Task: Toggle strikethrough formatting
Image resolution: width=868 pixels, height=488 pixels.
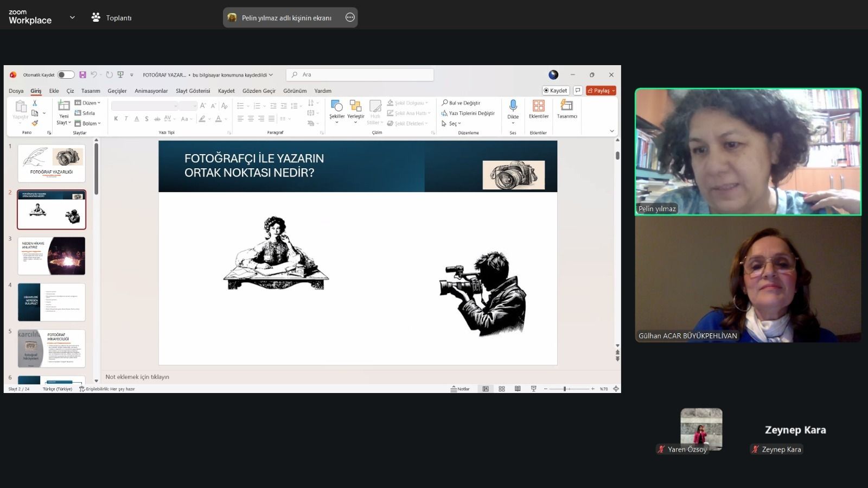Action: coord(157,118)
